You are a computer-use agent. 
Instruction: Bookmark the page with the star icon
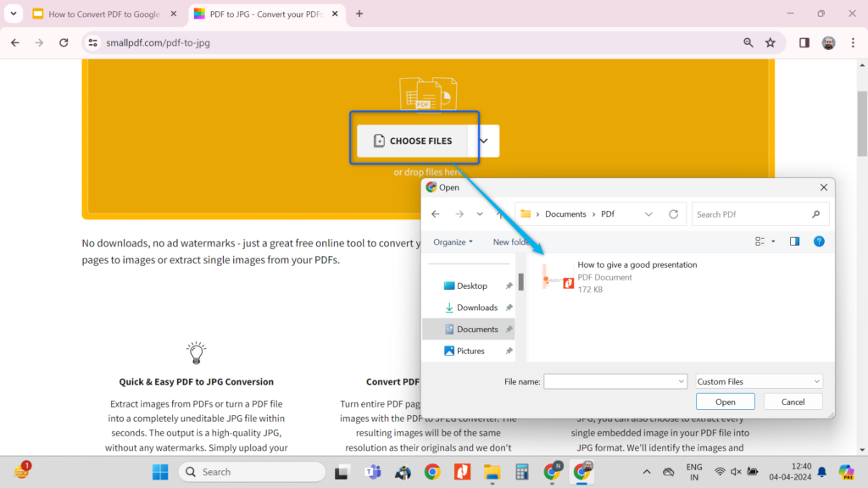770,42
